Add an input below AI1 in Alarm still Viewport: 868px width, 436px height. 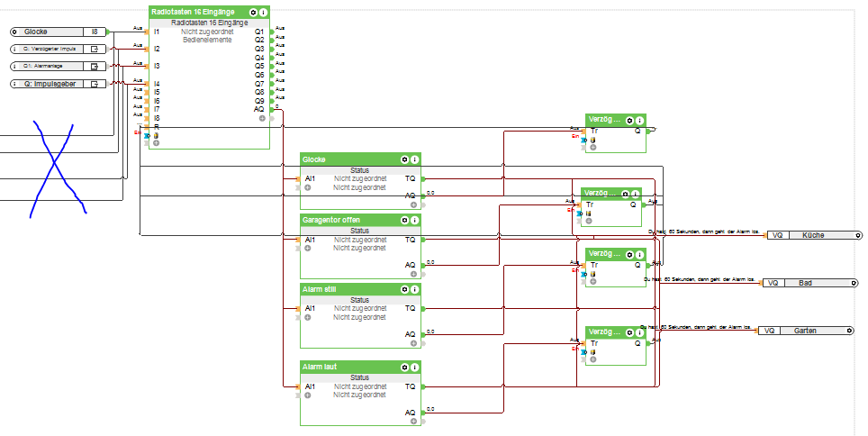click(x=307, y=317)
